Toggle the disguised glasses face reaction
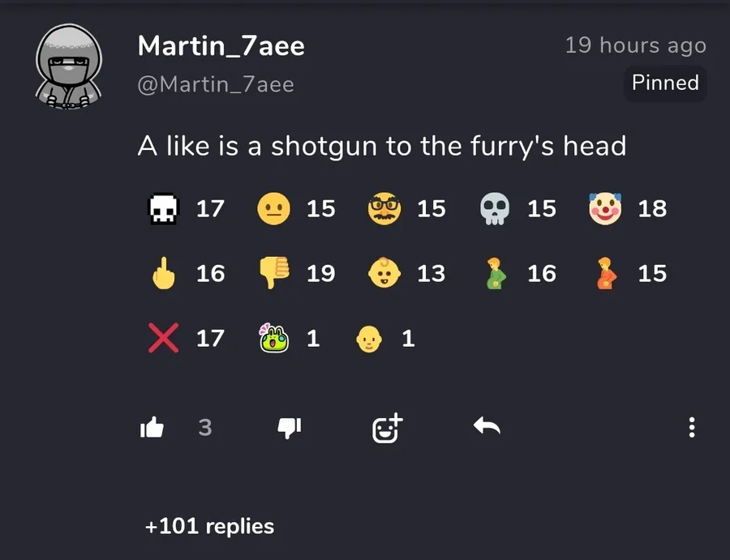 coord(406,208)
